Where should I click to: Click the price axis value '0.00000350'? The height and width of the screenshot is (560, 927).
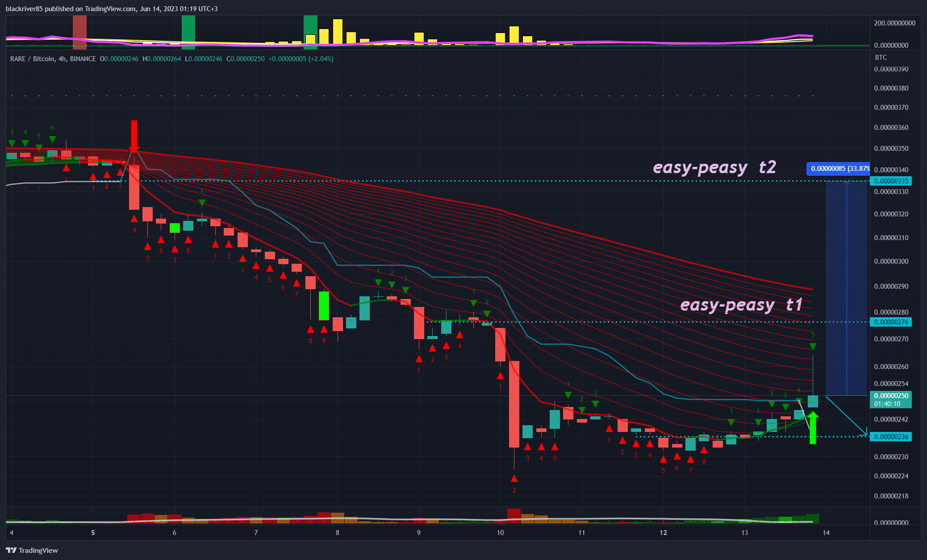[891, 149]
